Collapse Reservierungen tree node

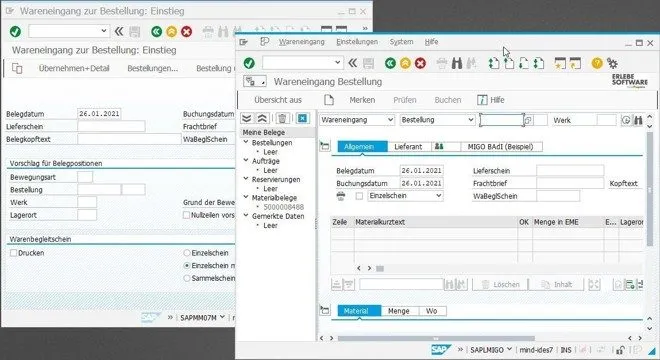[x=246, y=179]
